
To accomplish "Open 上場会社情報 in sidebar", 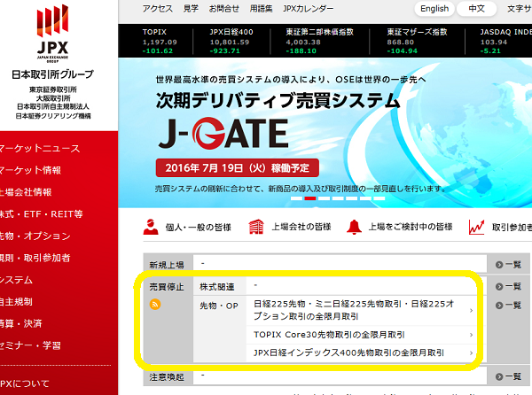I will (26, 192).
